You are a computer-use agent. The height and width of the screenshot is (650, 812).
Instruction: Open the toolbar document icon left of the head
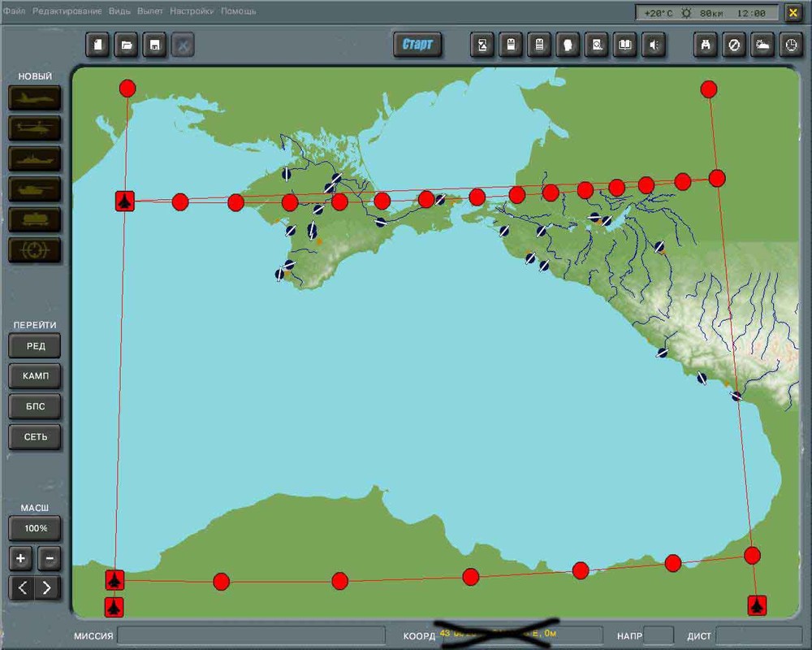(539, 45)
